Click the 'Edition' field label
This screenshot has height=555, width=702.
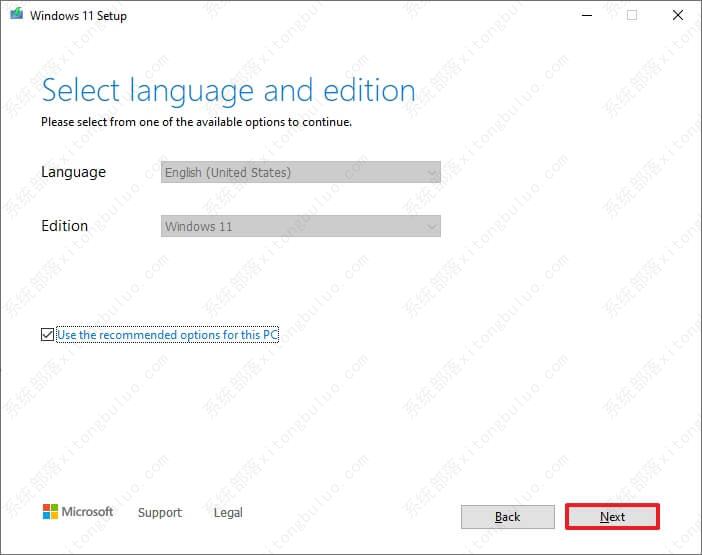64,226
